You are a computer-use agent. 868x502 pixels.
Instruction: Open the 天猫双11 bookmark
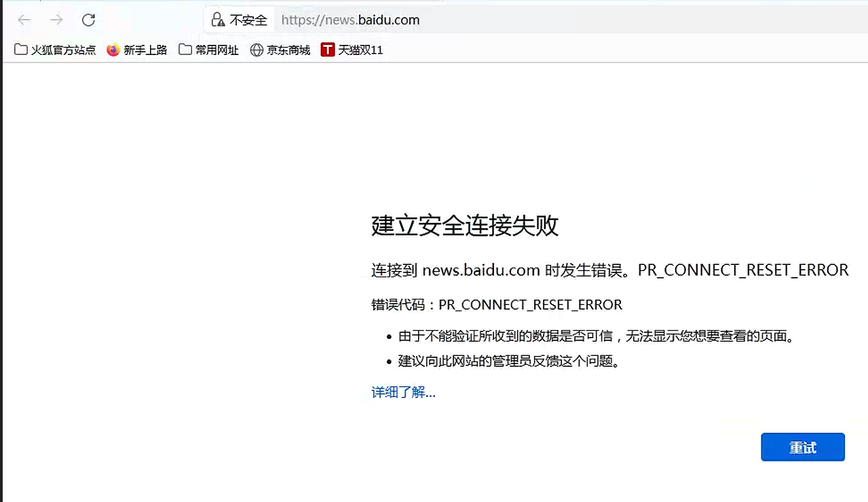(x=352, y=50)
